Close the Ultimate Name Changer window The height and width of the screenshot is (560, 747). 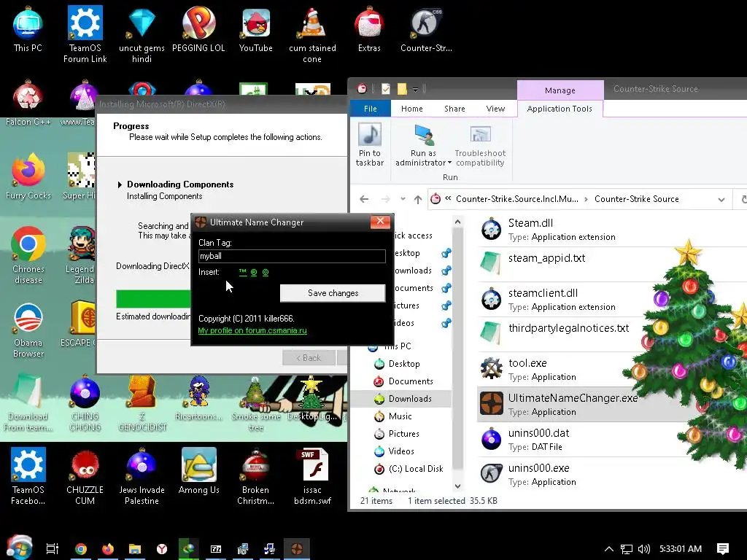[x=380, y=222]
